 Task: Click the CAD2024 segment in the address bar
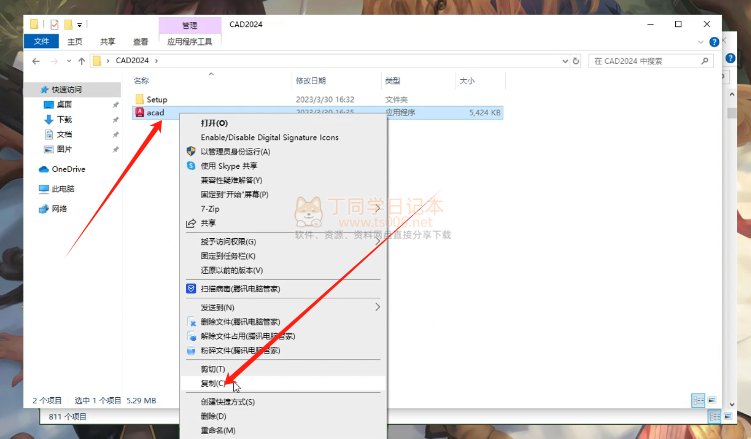click(132, 60)
